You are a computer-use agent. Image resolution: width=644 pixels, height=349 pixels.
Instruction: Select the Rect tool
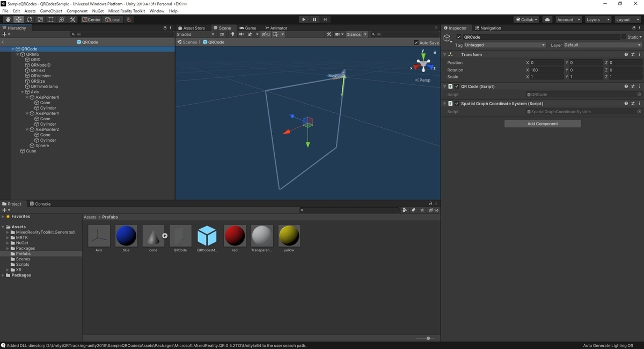point(51,19)
